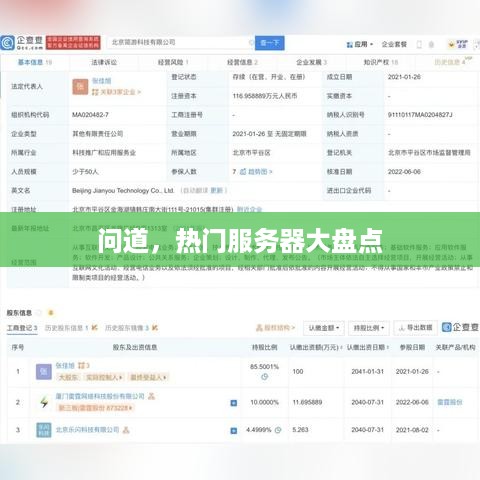
Task: Click the VIP badge next to 历史股东信息
Action: [94, 328]
